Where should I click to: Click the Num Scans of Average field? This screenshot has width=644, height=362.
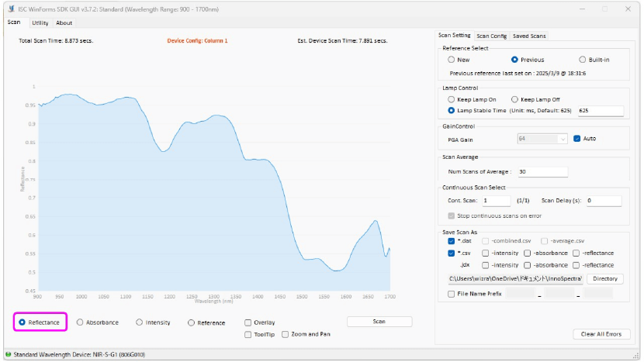tap(542, 171)
